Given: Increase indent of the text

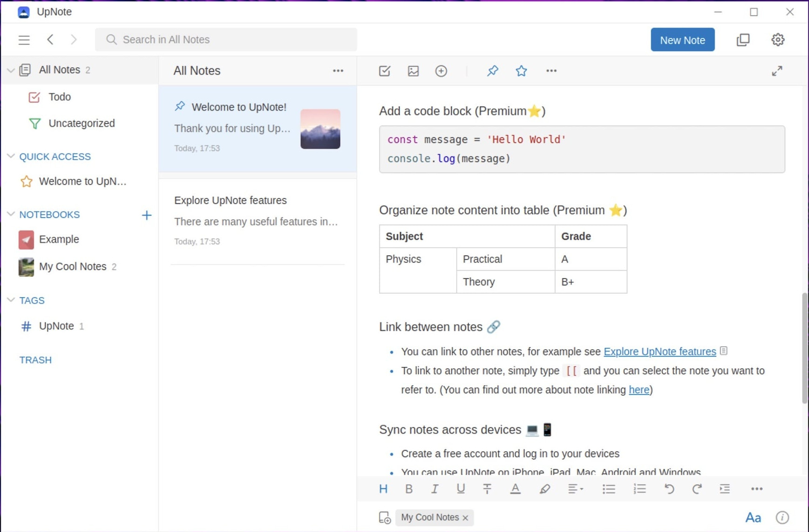Looking at the screenshot, I should (x=725, y=489).
